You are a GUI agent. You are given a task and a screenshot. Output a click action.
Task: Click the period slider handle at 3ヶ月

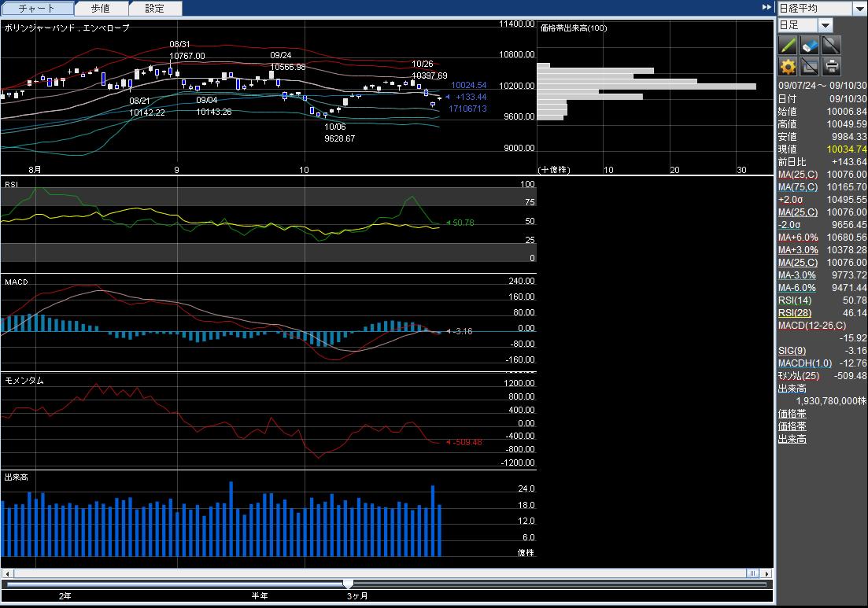[349, 584]
